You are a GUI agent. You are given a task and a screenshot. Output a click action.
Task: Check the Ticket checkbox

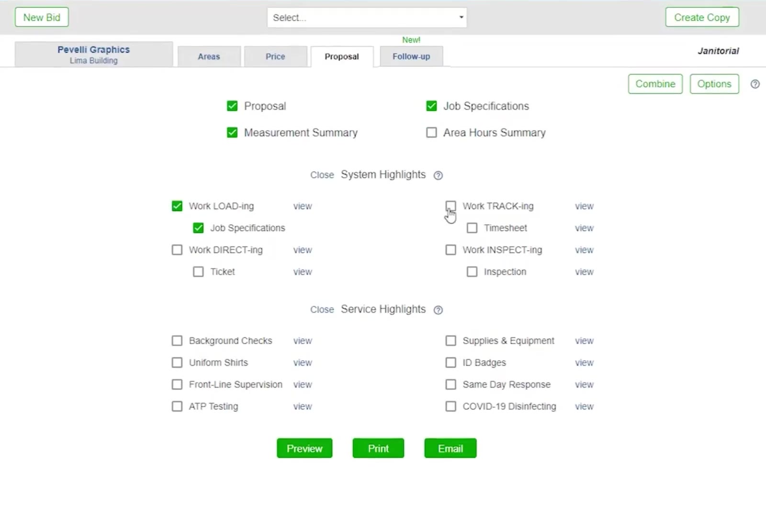(198, 272)
